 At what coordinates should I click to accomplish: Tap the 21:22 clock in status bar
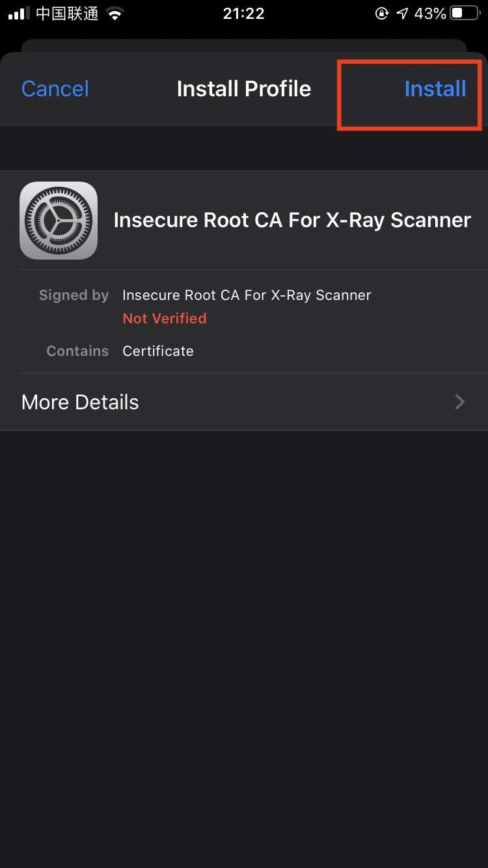click(243, 14)
